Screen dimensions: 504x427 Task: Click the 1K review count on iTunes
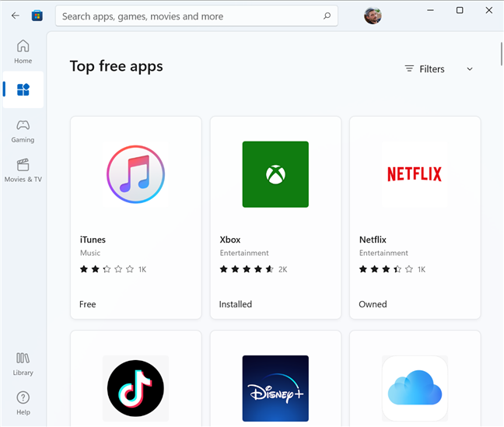142,269
